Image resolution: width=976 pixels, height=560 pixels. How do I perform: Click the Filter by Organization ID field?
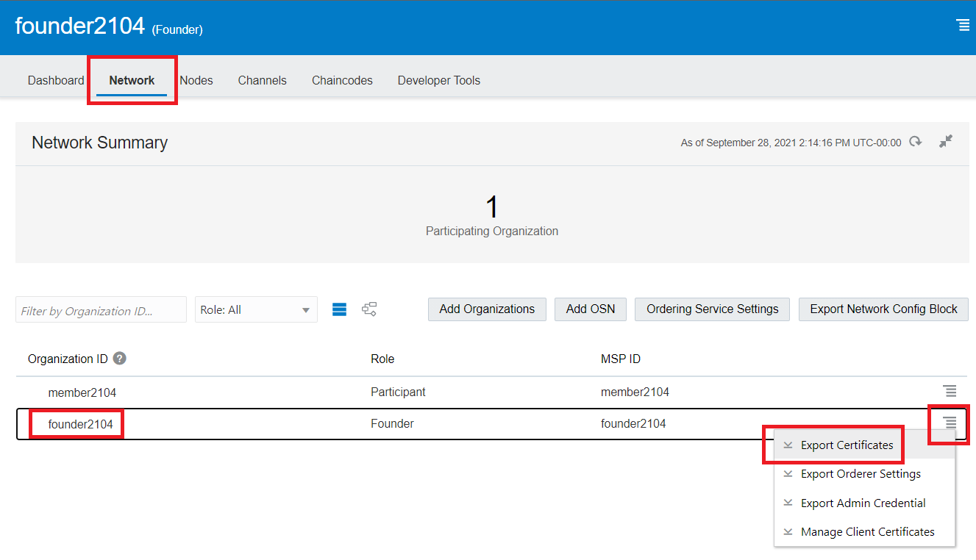[x=101, y=310]
